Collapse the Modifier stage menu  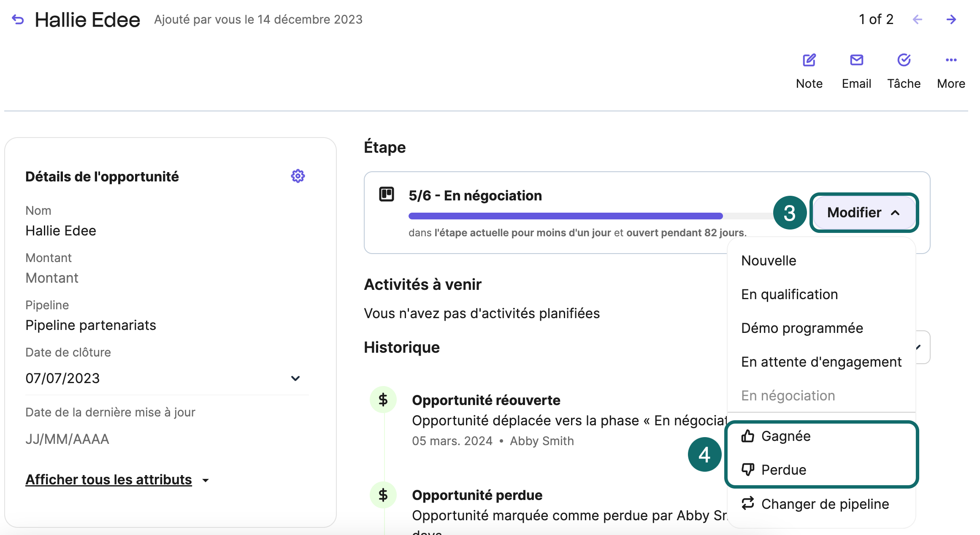[863, 213]
